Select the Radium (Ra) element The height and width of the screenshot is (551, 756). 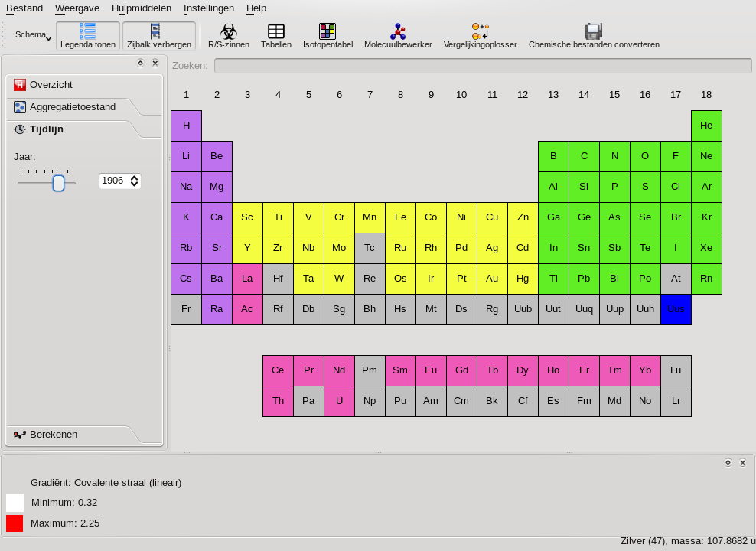click(217, 309)
